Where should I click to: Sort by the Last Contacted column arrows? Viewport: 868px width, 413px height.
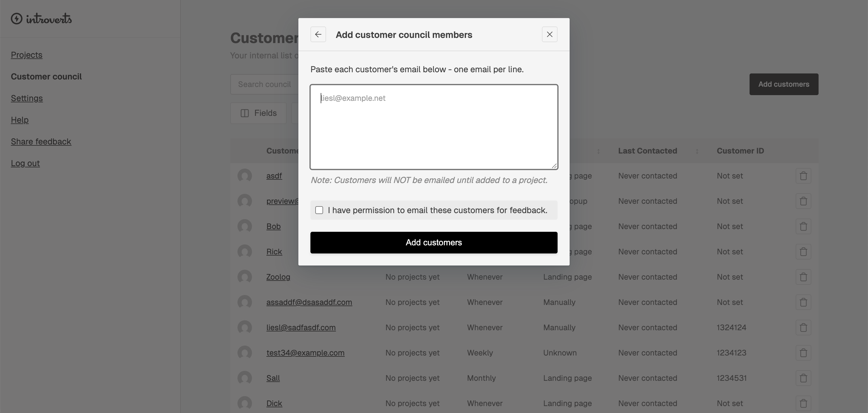click(697, 151)
